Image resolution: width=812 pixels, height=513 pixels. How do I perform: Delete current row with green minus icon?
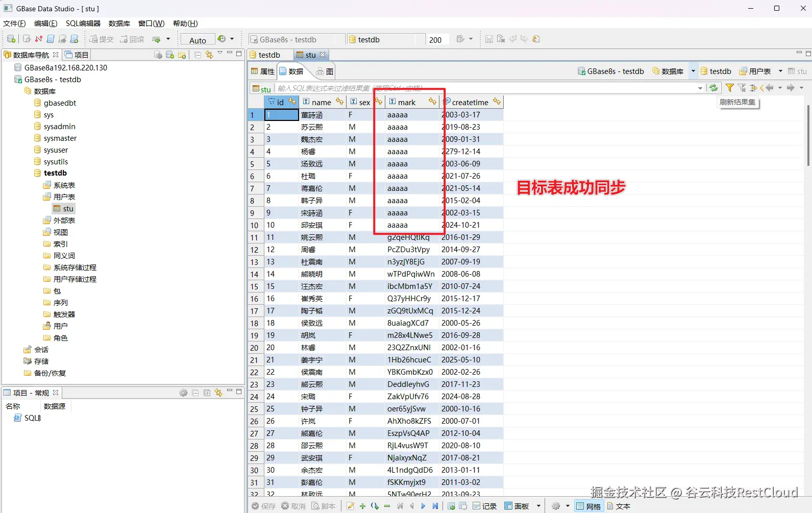pyautogui.click(x=387, y=506)
